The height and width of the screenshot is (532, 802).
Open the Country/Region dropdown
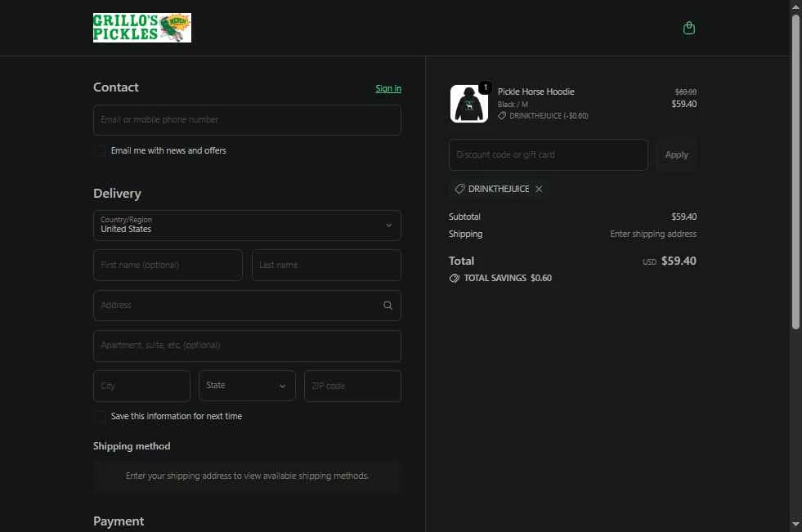tap(248, 226)
